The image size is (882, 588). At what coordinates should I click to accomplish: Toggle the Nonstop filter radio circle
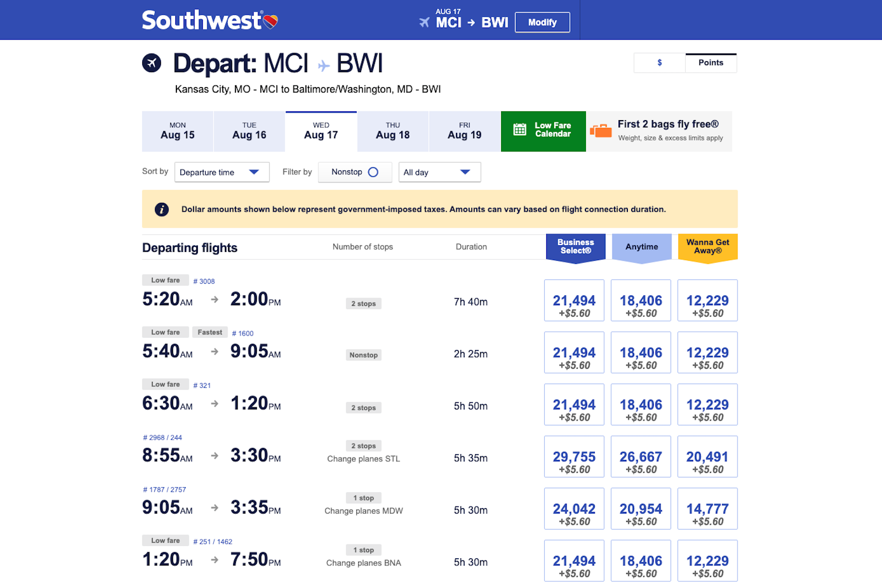(373, 172)
